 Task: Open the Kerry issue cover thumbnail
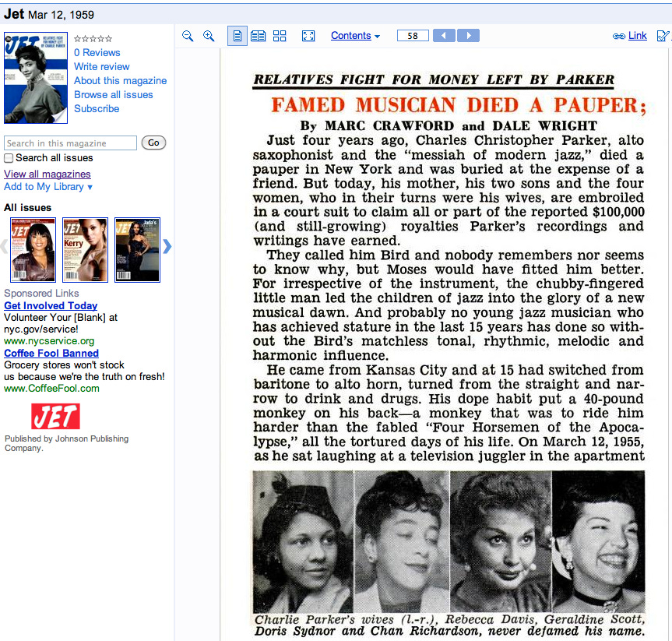point(86,250)
